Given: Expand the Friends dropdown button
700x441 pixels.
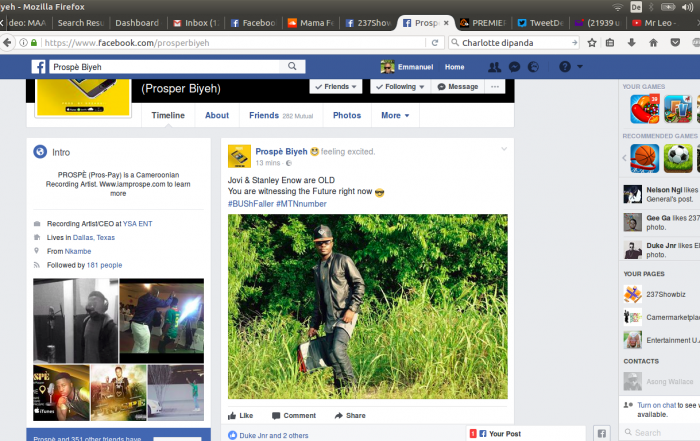Looking at the screenshot, I should coord(336,87).
